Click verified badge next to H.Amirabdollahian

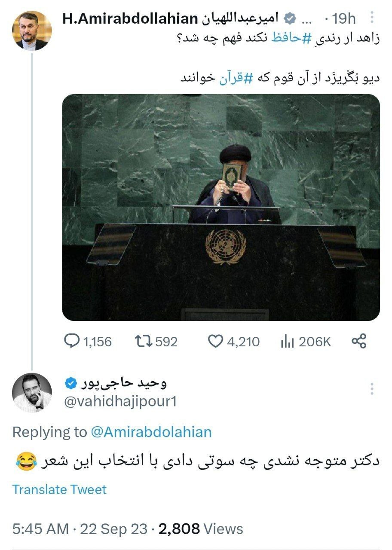290,18
